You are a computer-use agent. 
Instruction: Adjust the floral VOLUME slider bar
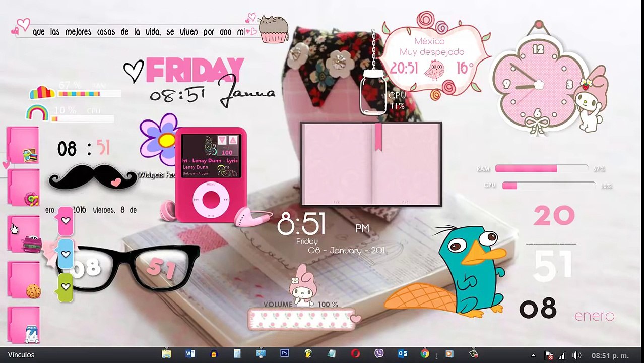click(301, 319)
